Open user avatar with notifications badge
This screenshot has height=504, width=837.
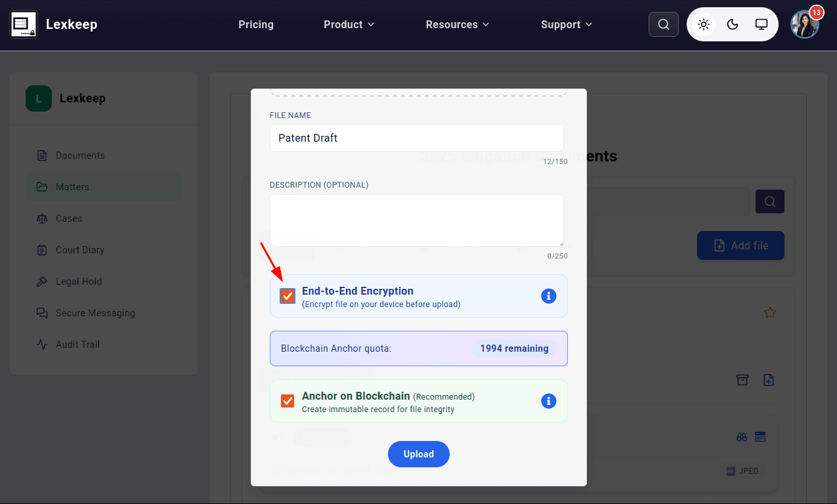coord(805,24)
